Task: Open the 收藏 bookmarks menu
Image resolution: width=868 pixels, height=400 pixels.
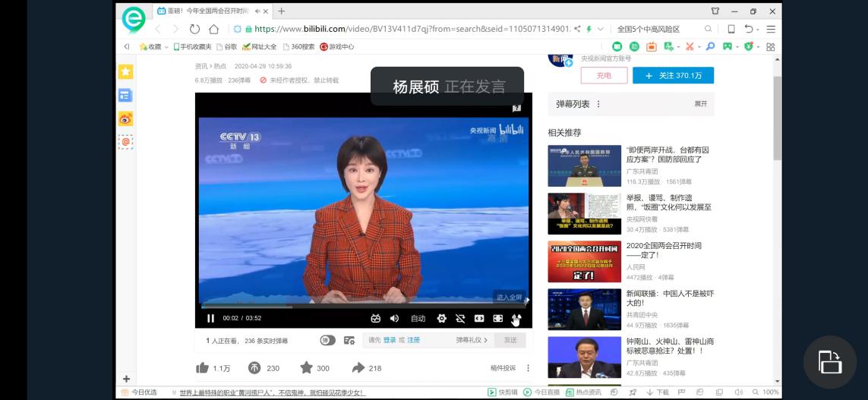Action: pyautogui.click(x=154, y=46)
